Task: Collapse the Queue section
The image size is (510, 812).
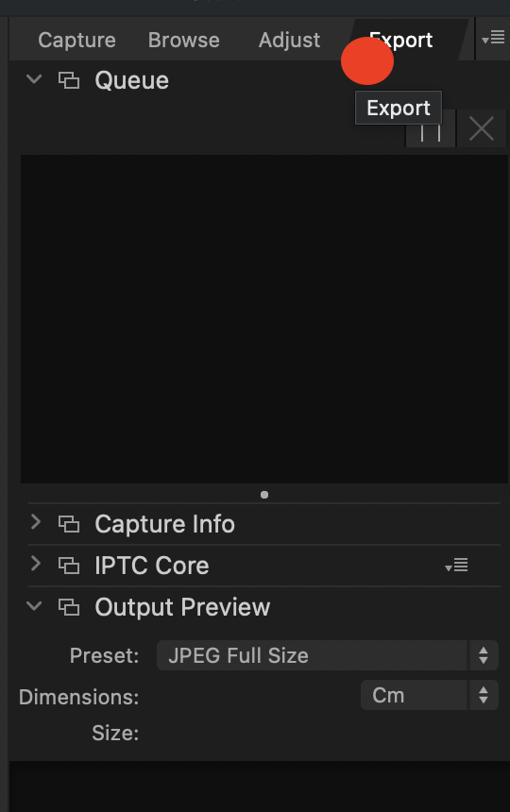Action: pyautogui.click(x=34, y=79)
